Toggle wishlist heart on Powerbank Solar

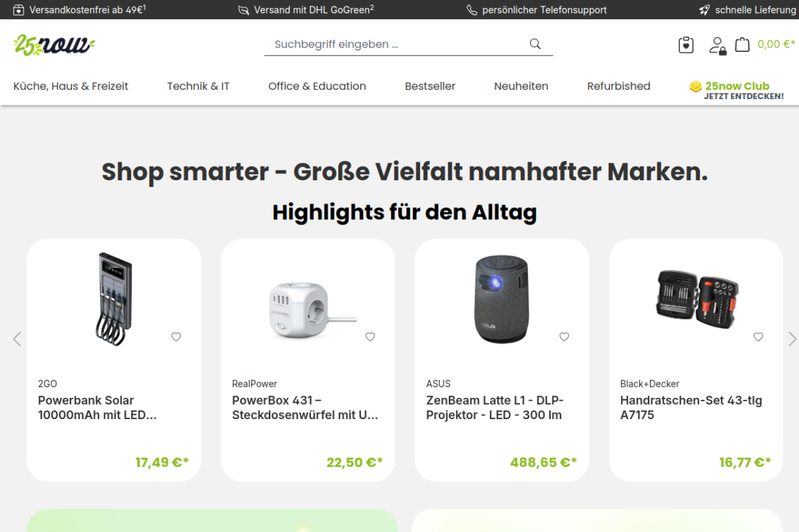pos(176,337)
